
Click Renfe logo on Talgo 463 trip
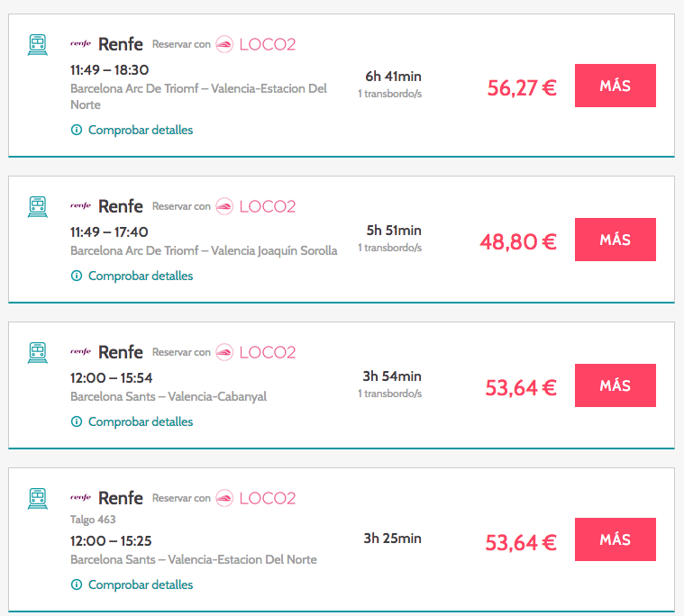(106, 498)
